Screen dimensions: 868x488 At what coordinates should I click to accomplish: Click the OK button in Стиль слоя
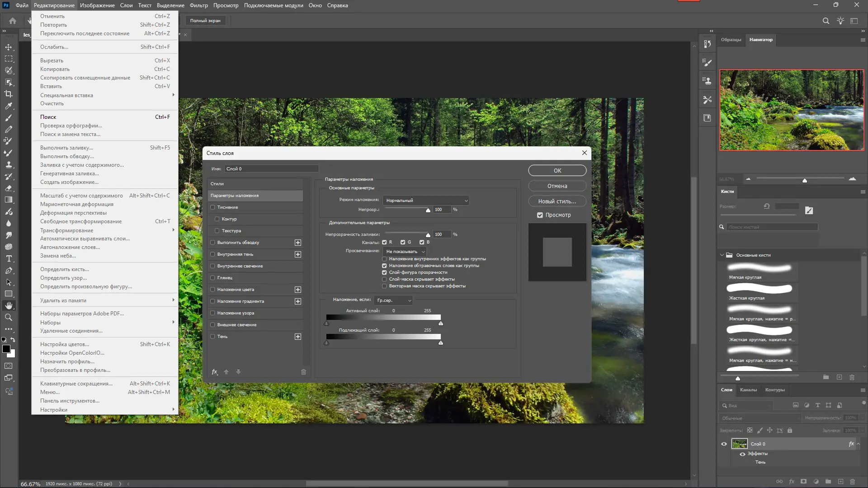[x=557, y=170]
